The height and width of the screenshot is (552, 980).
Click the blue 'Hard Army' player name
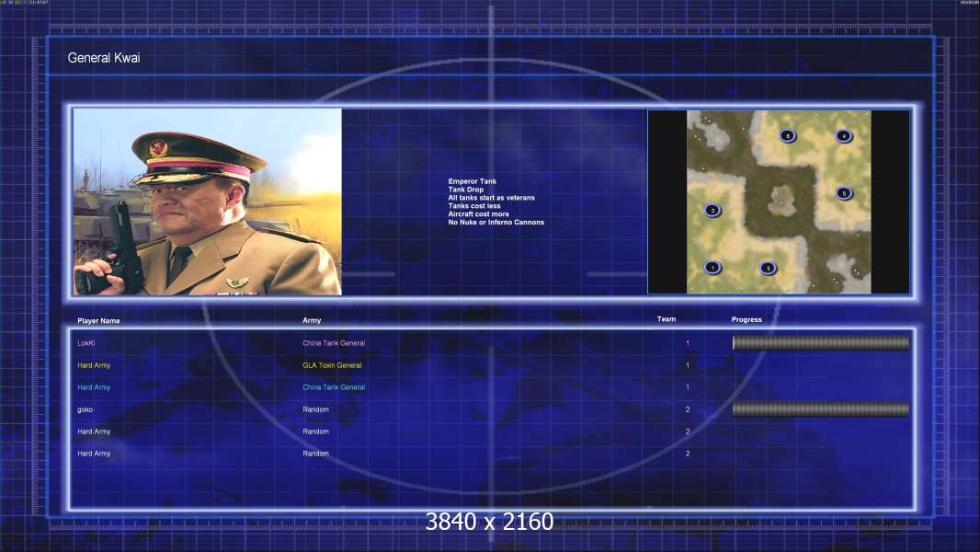94,387
